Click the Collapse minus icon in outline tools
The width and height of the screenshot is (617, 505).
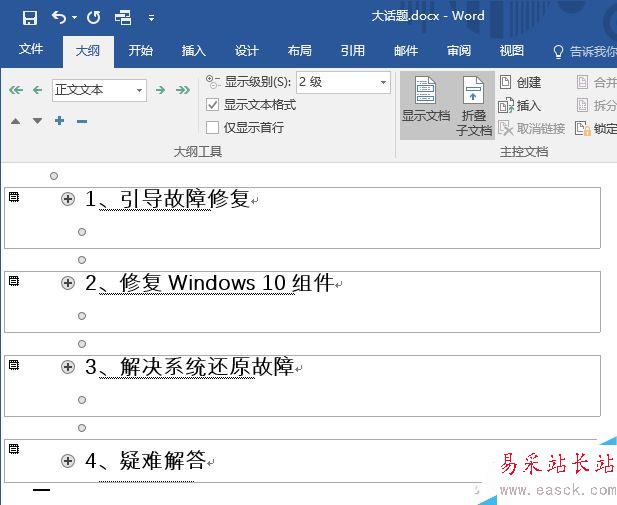click(82, 121)
